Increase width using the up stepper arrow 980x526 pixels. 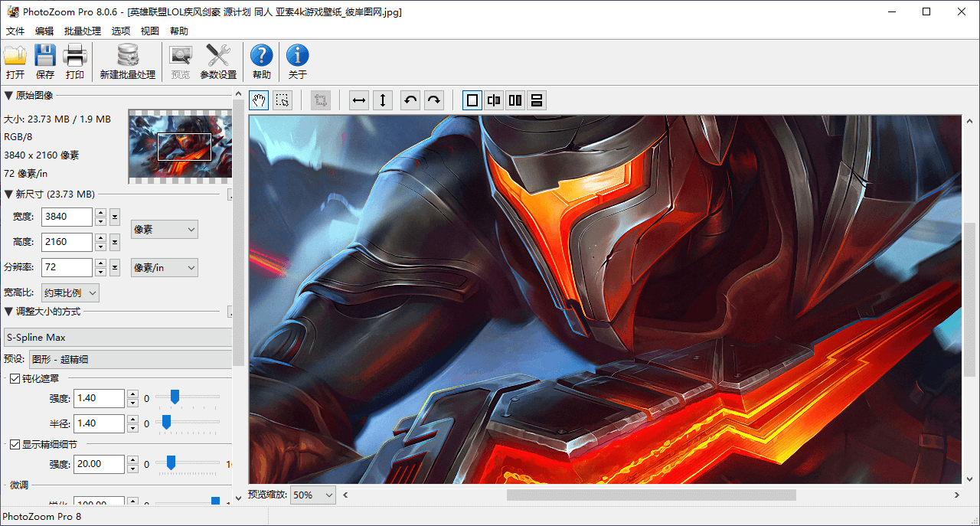(x=100, y=212)
